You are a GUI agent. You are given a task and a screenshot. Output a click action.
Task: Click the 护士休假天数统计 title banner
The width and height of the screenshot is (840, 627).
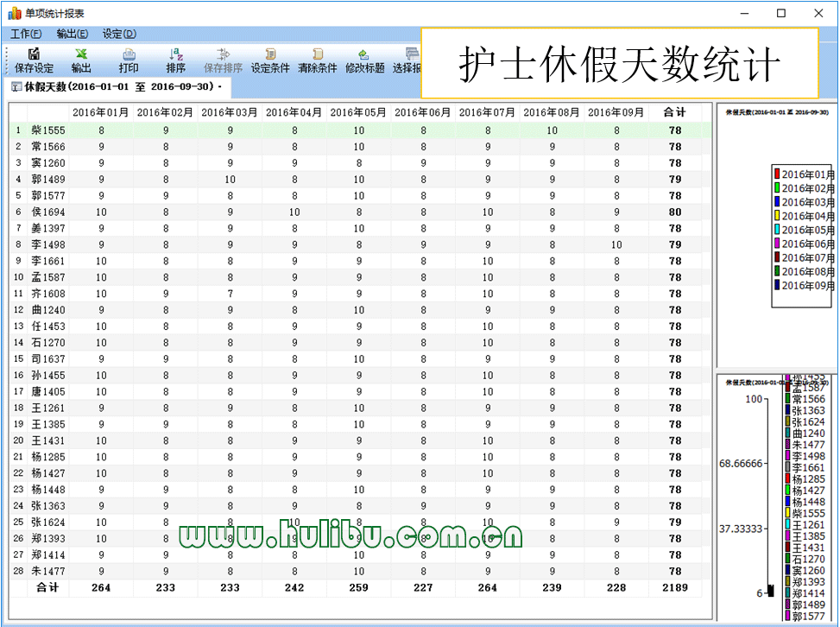click(x=619, y=63)
